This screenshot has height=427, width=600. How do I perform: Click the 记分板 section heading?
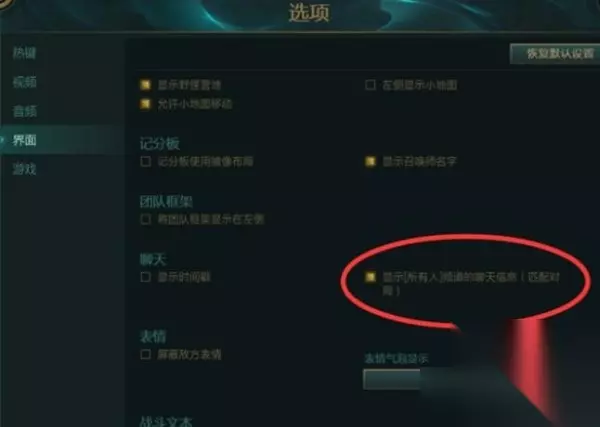pyautogui.click(x=160, y=143)
